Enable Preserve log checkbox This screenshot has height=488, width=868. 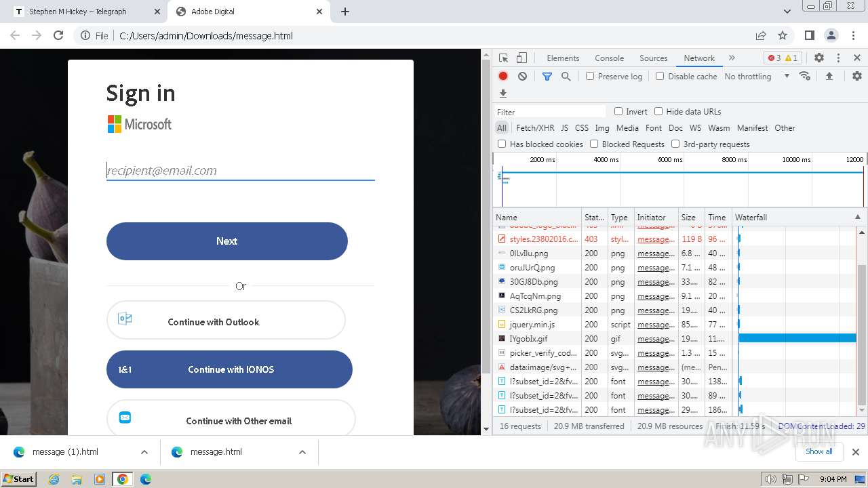coord(590,76)
